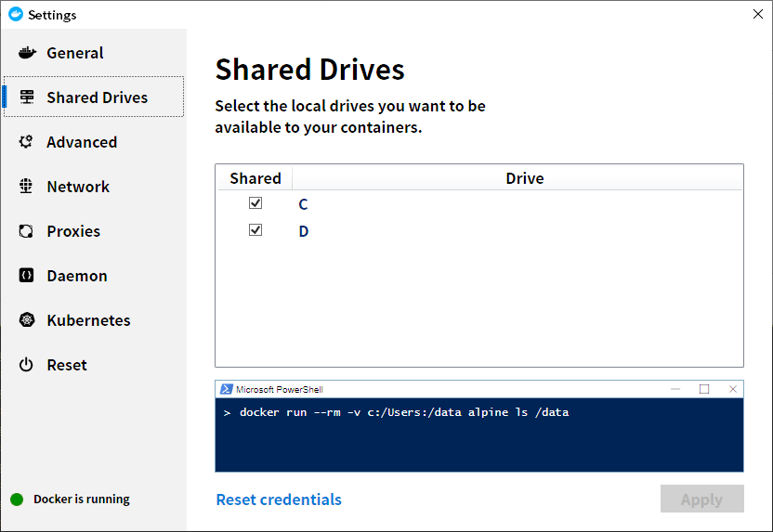Click the Reset credentials link

tap(279, 500)
